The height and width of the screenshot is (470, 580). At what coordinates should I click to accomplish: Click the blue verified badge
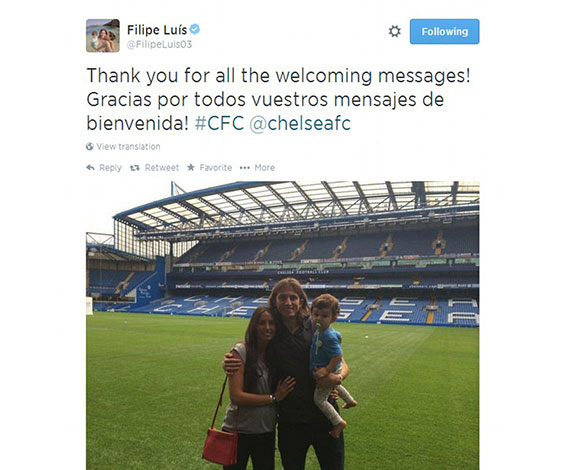point(195,29)
